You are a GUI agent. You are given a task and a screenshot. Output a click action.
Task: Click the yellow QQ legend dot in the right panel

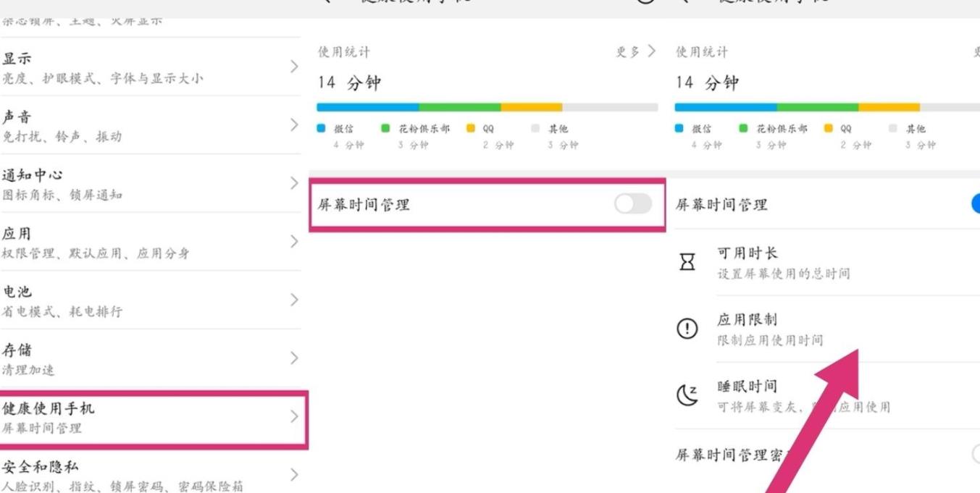[x=828, y=130]
